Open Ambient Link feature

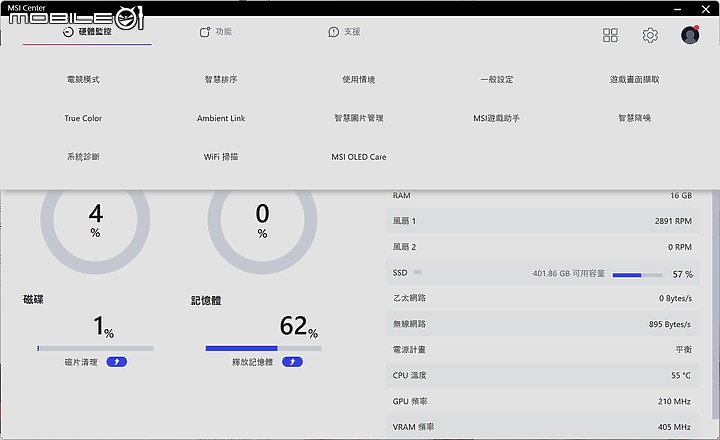221,118
